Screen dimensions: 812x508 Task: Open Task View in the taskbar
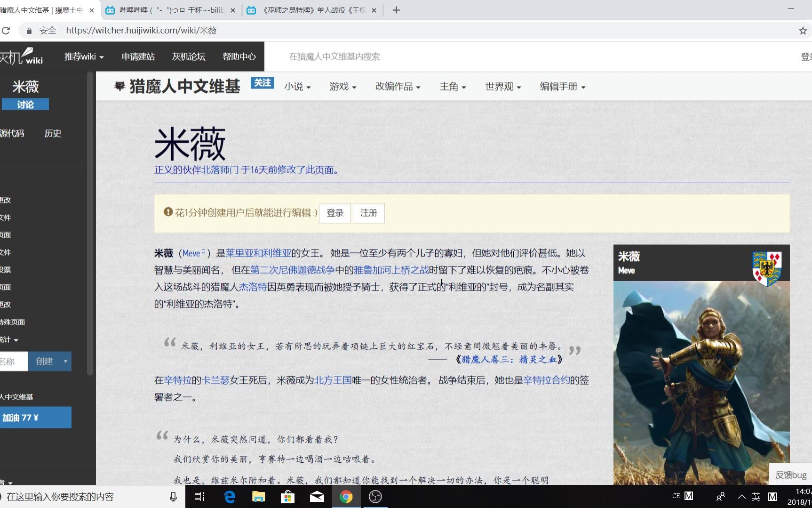coord(199,497)
